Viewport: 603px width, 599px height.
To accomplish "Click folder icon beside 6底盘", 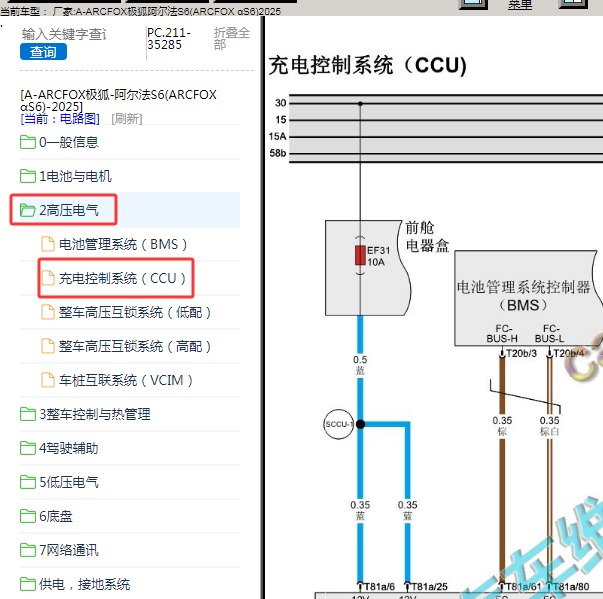I will [28, 516].
